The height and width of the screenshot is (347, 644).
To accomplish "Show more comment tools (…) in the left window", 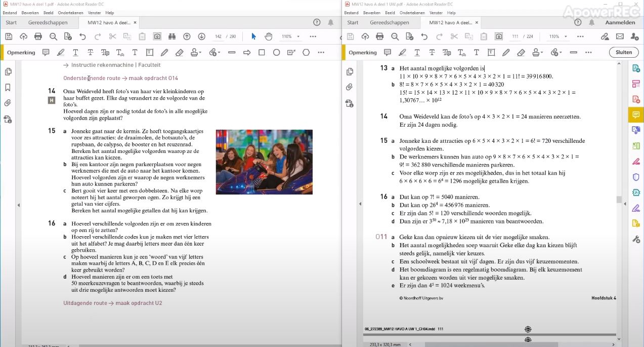I will tap(321, 52).
